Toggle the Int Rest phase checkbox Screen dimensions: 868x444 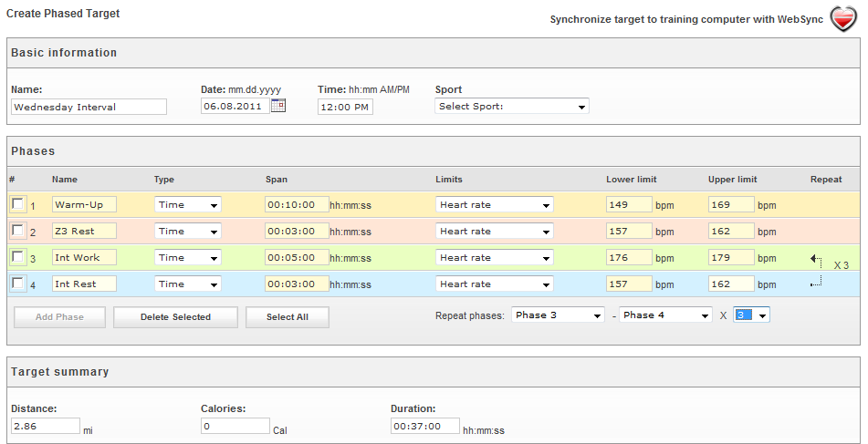pyautogui.click(x=18, y=284)
